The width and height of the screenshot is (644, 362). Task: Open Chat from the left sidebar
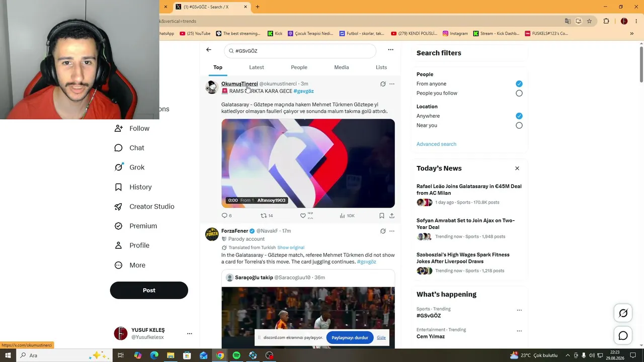pos(130,148)
